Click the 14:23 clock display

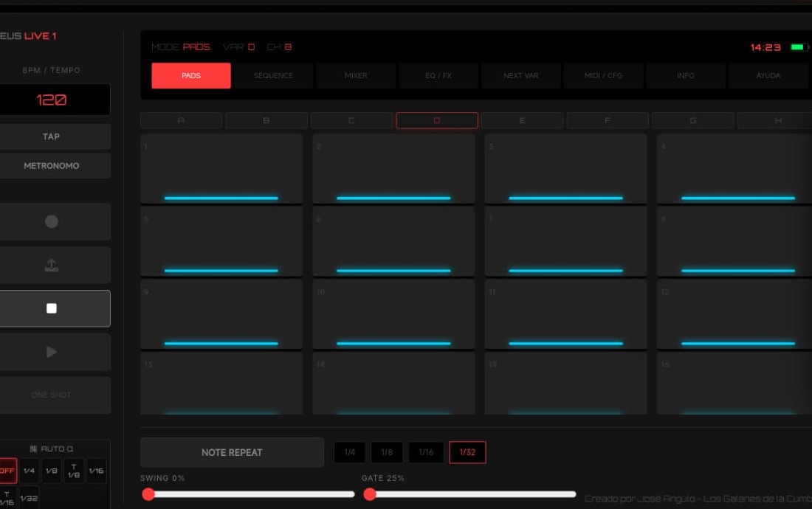(x=765, y=47)
